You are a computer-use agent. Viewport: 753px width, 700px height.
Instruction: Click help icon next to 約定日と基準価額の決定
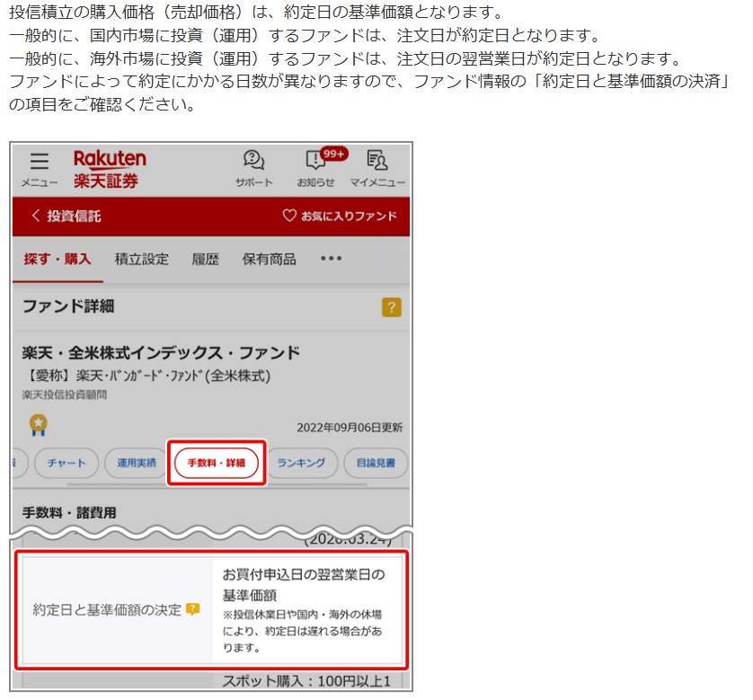click(x=192, y=609)
